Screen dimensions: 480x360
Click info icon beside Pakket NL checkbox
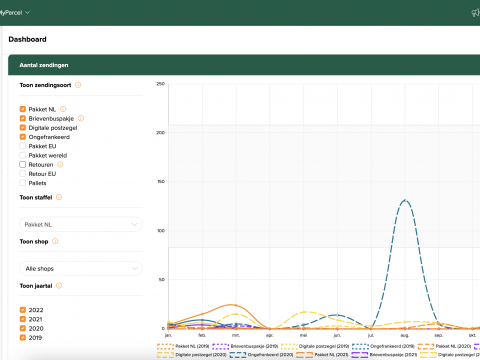[63, 109]
